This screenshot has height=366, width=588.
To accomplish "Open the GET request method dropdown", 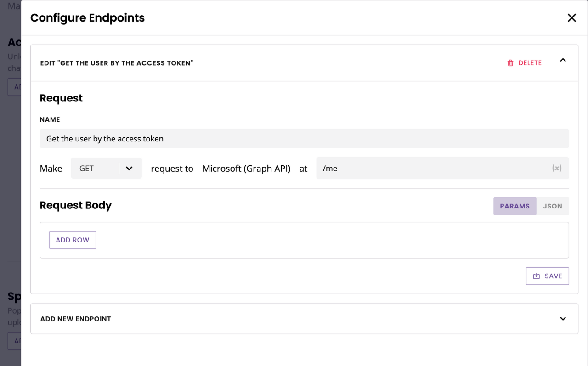I will pyautogui.click(x=106, y=168).
